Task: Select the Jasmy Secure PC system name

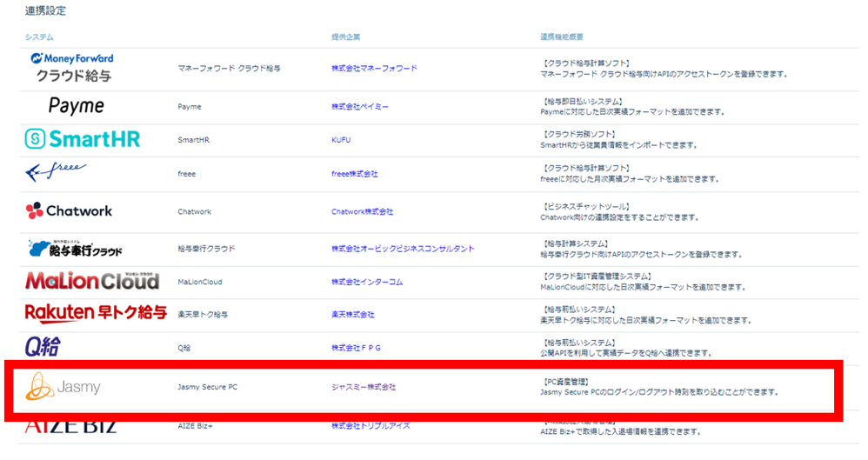Action: pos(207,387)
